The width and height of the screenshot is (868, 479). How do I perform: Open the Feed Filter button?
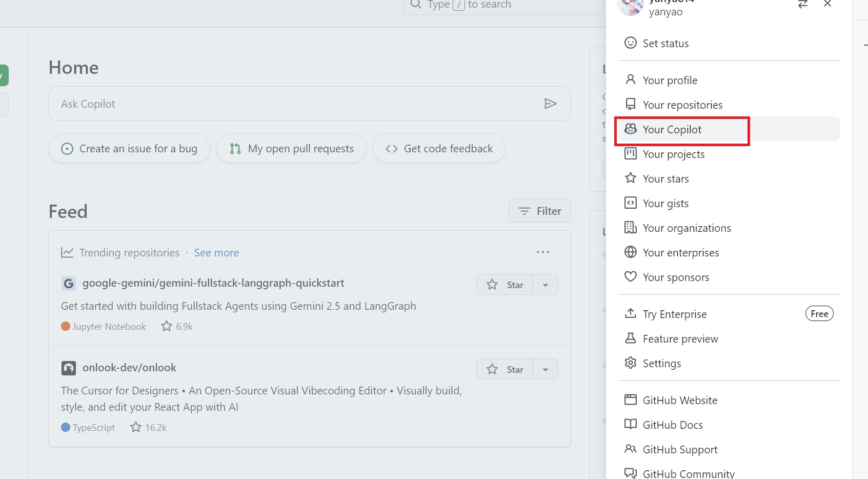coord(539,211)
